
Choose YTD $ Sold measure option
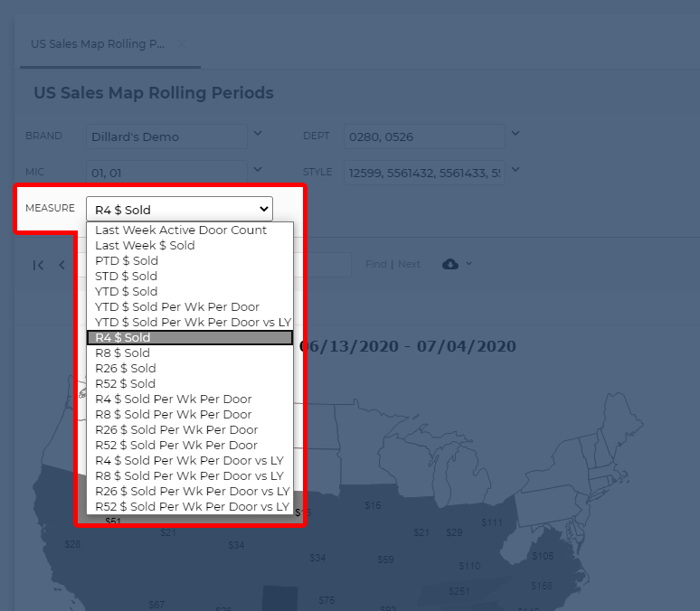(x=127, y=292)
